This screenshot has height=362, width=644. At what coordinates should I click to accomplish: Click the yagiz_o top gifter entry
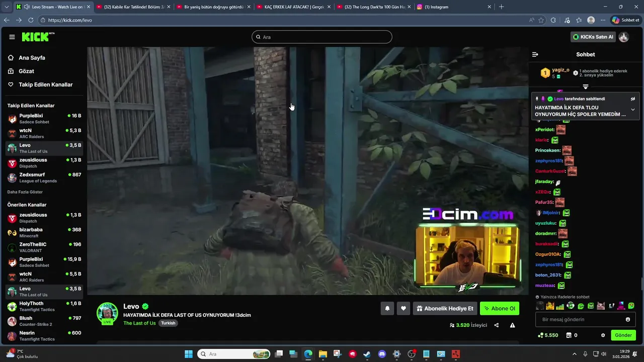tap(555, 73)
